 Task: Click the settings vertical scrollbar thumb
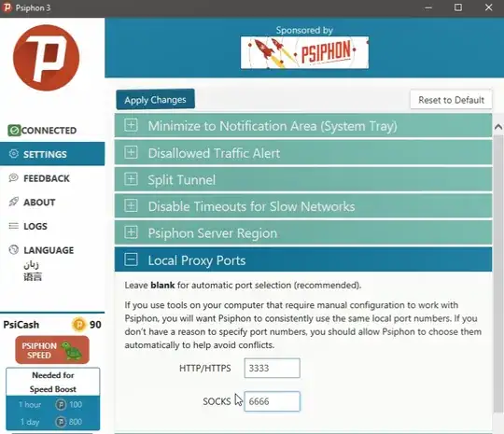click(x=498, y=273)
